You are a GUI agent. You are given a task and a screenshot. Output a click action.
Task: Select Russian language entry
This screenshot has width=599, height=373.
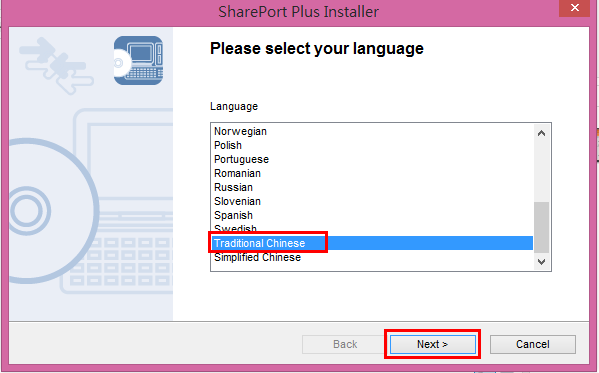pyautogui.click(x=372, y=187)
